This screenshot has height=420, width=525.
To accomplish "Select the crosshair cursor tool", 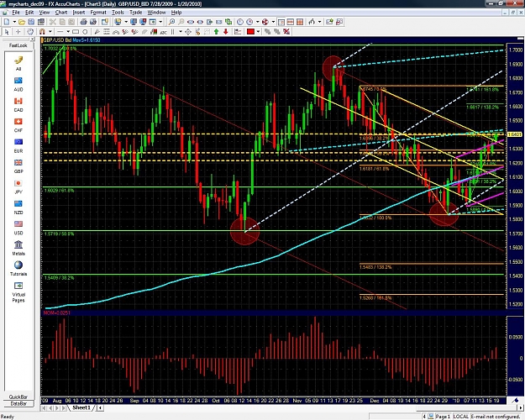I will pyautogui.click(x=18, y=31).
